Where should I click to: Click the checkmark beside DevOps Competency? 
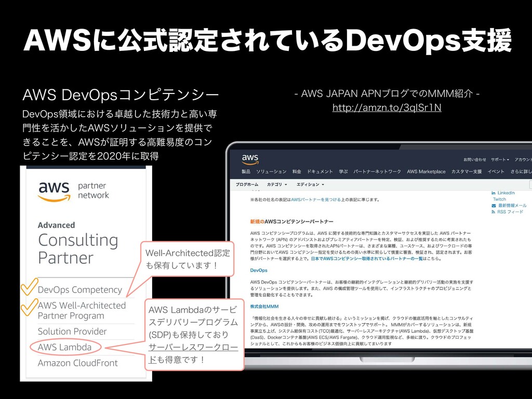pos(29,287)
